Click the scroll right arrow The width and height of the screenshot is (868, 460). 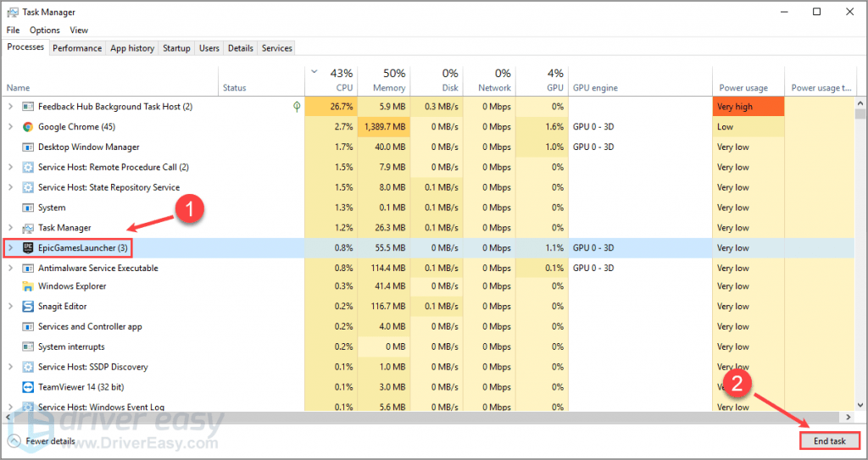coord(848,416)
